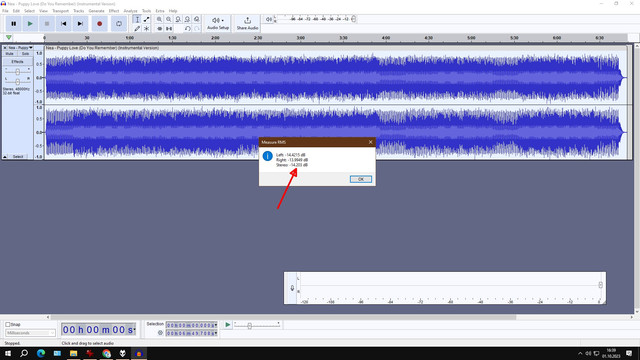
Task: Open the File menu
Action: click(5, 11)
